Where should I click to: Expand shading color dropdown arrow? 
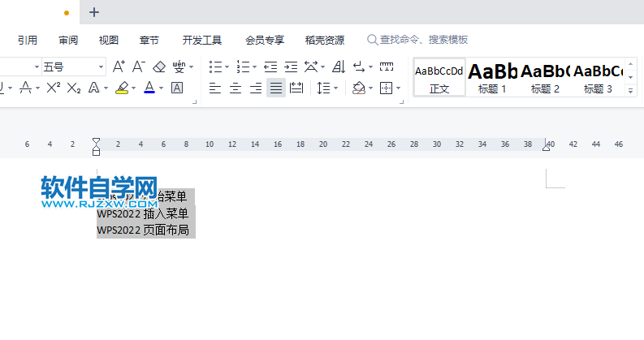tap(371, 88)
